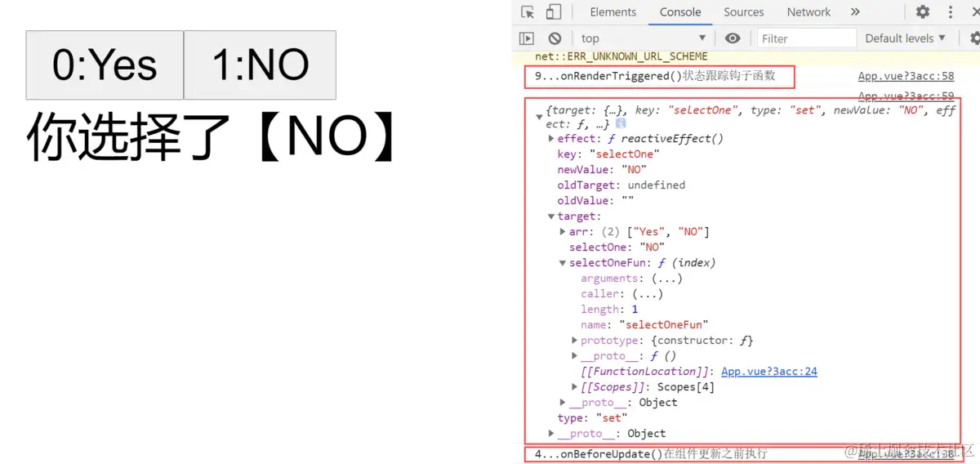Screen dimensions: 980x464
Task: Focus the console Filter field
Action: click(806, 38)
